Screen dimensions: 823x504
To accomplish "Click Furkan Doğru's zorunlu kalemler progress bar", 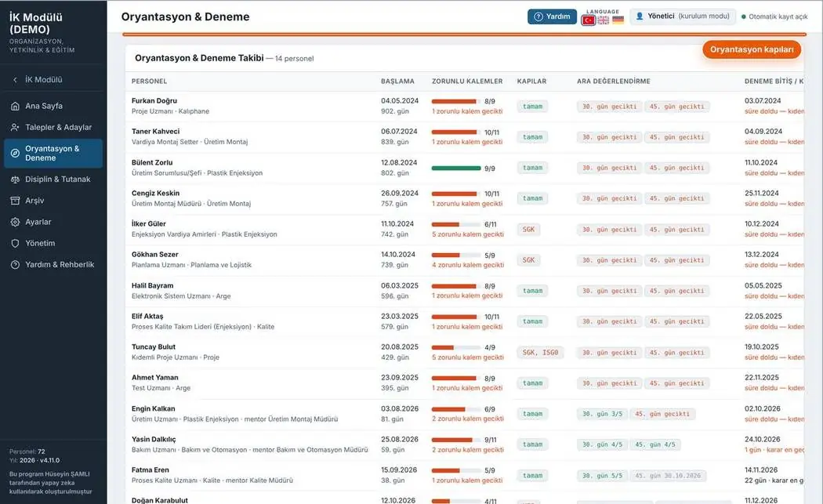I will pyautogui.click(x=456, y=101).
